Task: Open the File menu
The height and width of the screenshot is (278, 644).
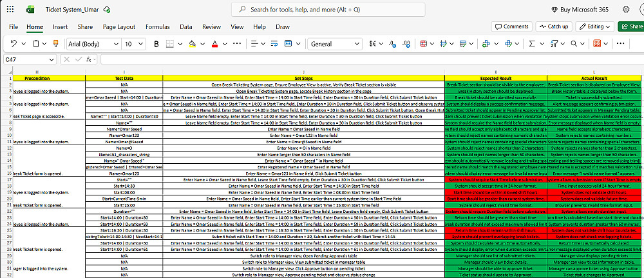Action: point(13,26)
